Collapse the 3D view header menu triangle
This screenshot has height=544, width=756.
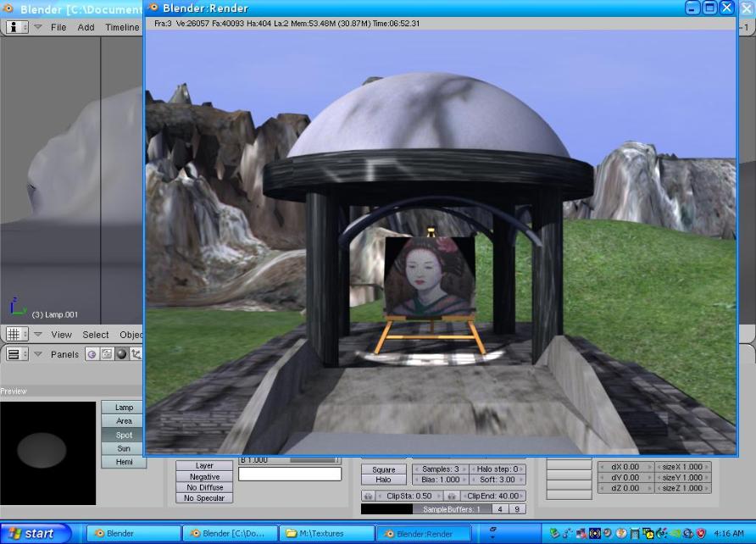pyautogui.click(x=38, y=335)
